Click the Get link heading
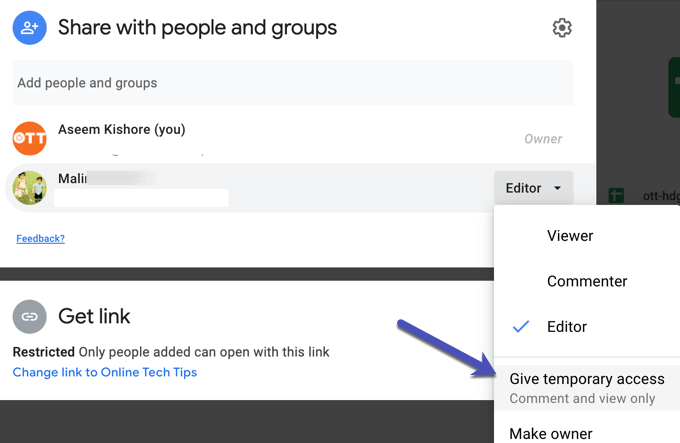 pos(94,317)
